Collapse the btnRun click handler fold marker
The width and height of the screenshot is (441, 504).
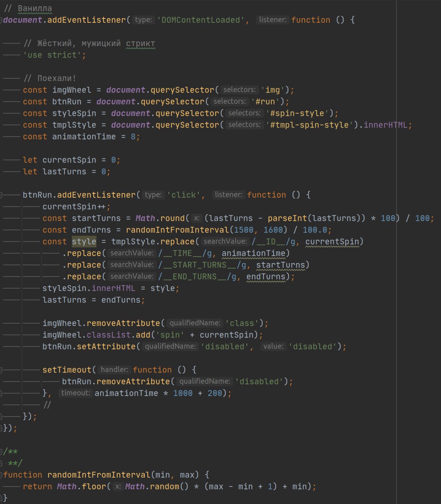pos(1,195)
